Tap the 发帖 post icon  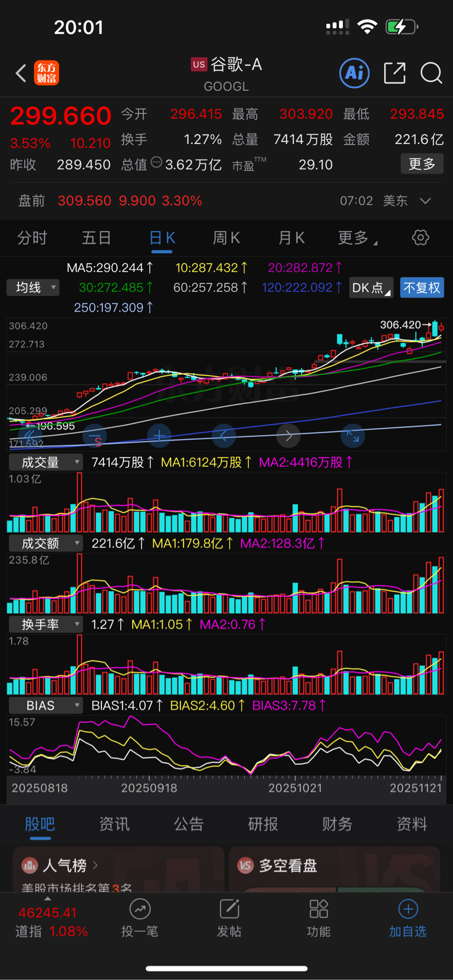pos(229,909)
